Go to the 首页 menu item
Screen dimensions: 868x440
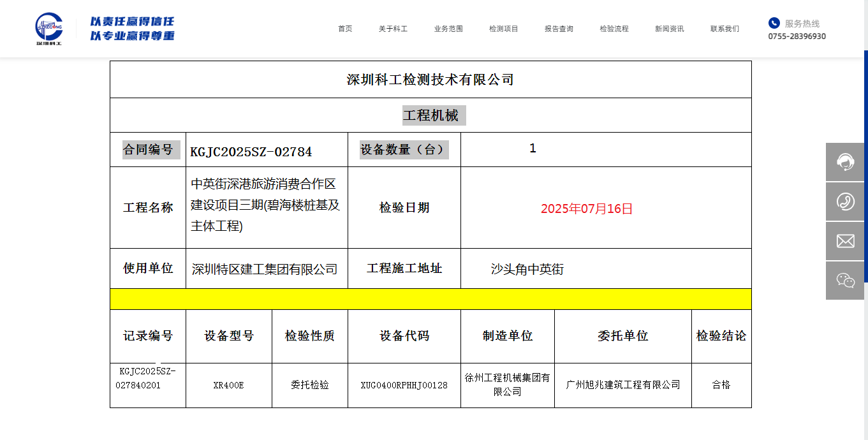[345, 29]
